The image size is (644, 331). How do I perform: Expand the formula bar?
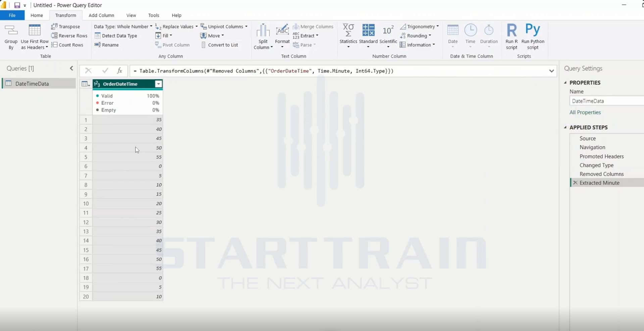tap(551, 71)
